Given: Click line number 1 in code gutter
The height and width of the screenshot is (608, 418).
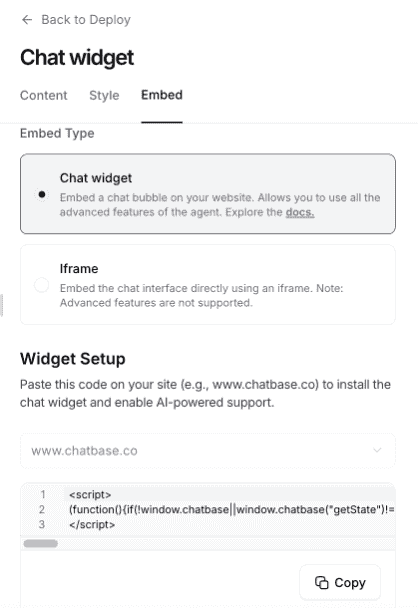Looking at the screenshot, I should pyautogui.click(x=43, y=495).
